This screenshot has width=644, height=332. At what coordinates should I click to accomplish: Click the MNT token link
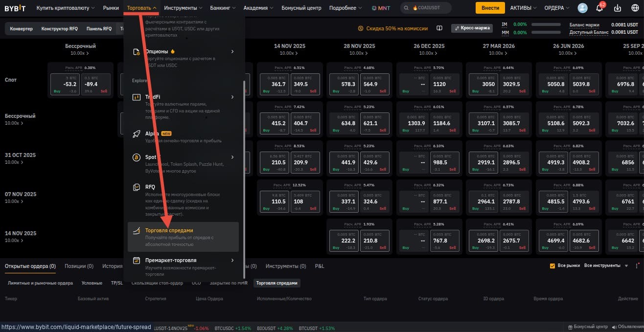coord(382,8)
